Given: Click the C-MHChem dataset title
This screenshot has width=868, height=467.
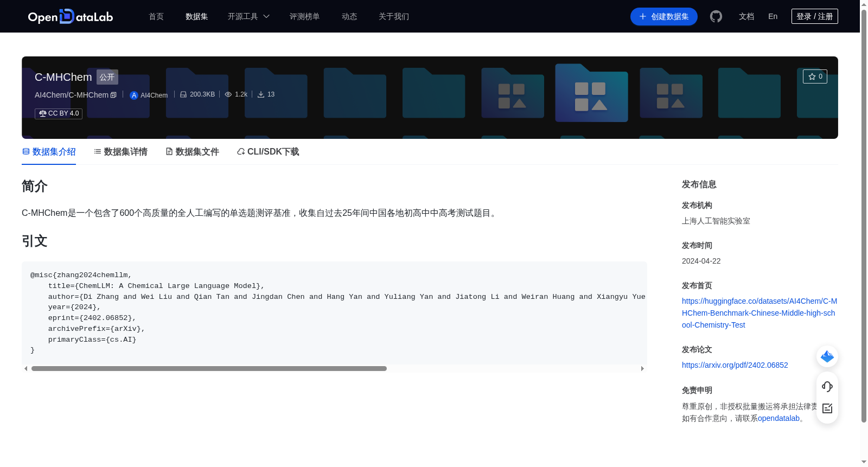Looking at the screenshot, I should [63, 77].
